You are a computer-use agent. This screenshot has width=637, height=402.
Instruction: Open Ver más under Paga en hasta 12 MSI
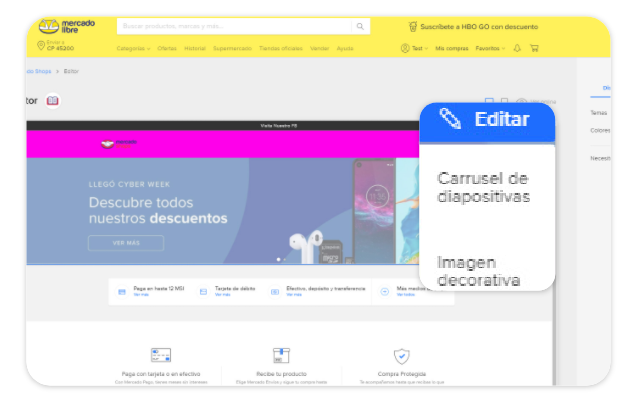(x=141, y=295)
